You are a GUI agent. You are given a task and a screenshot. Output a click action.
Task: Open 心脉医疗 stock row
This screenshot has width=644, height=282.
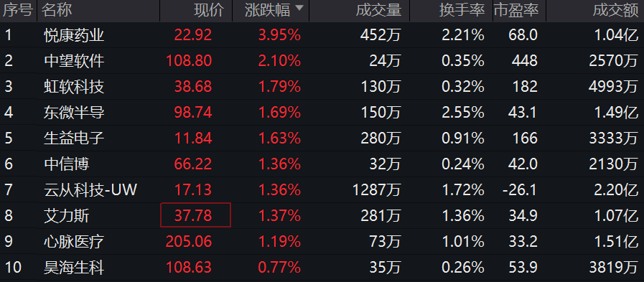322,242
